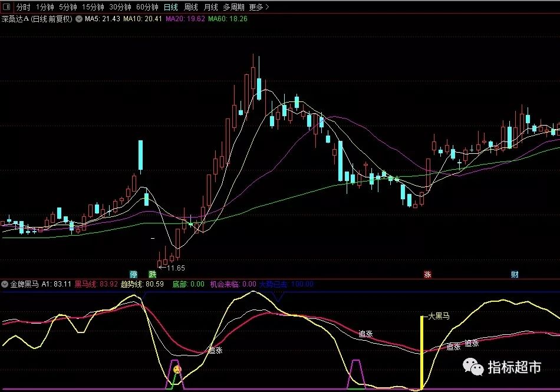Toggle the panel layout icon at top-left
Viewport: 560px width, 392px height.
tap(6, 7)
